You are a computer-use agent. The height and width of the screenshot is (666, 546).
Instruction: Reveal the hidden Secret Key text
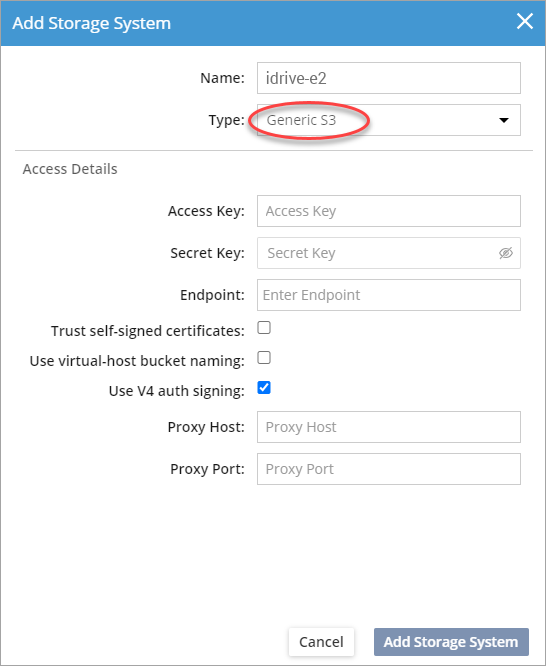point(506,253)
